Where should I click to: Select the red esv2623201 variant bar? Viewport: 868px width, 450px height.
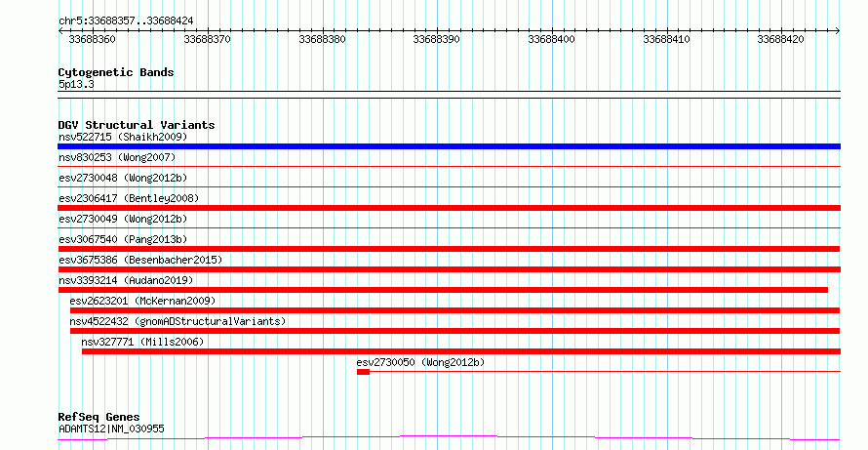(x=455, y=310)
